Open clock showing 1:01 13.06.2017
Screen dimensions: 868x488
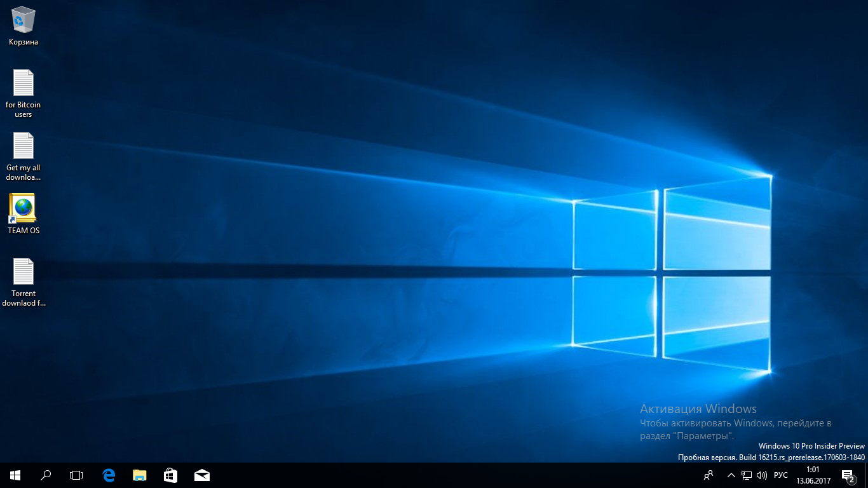813,475
